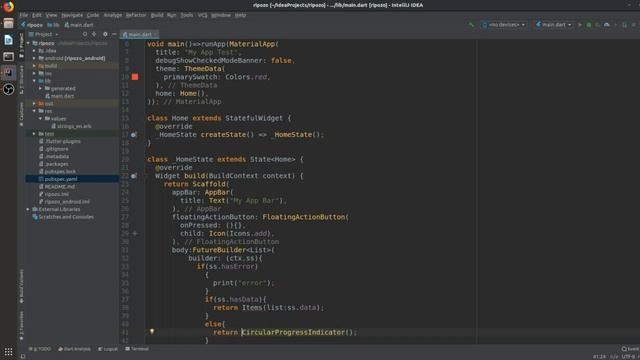The image size is (640, 360).
Task: Open the File menu
Action: (24, 15)
